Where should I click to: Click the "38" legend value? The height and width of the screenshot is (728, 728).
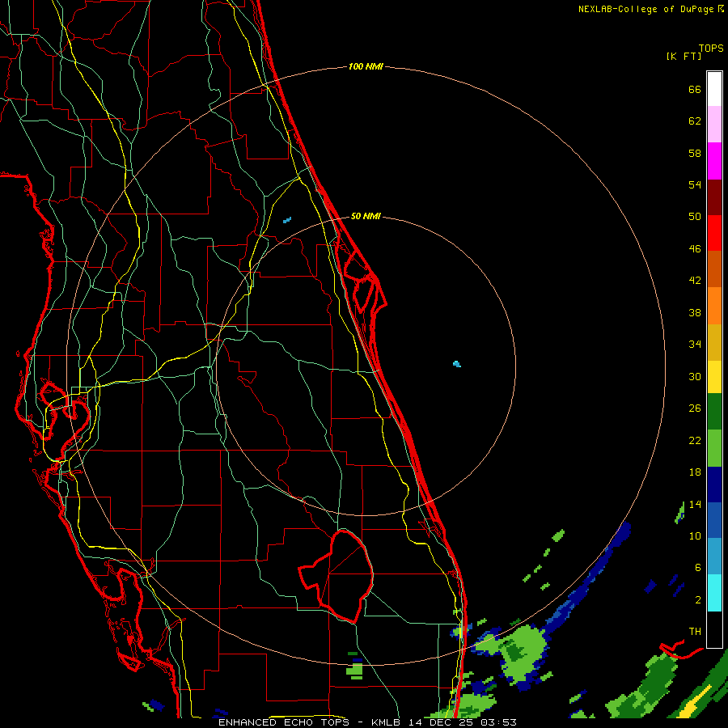[695, 312]
